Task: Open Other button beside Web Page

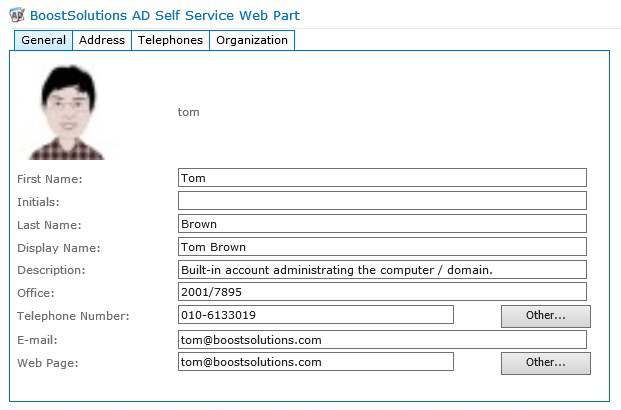Action: click(x=546, y=363)
